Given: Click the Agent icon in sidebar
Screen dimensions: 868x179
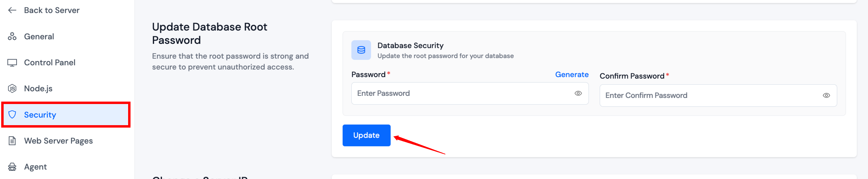Looking at the screenshot, I should [x=12, y=167].
